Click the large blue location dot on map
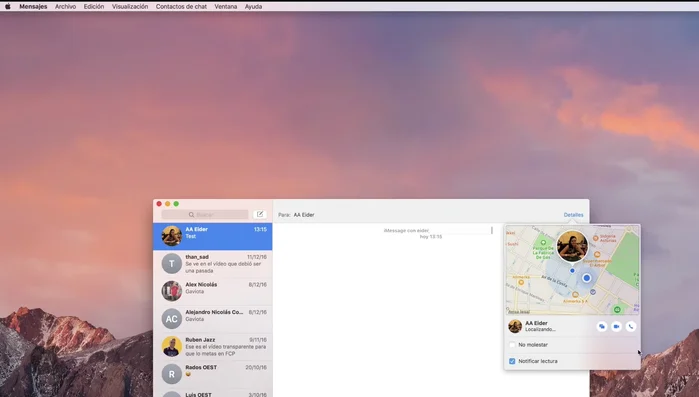The height and width of the screenshot is (397, 699). (587, 278)
